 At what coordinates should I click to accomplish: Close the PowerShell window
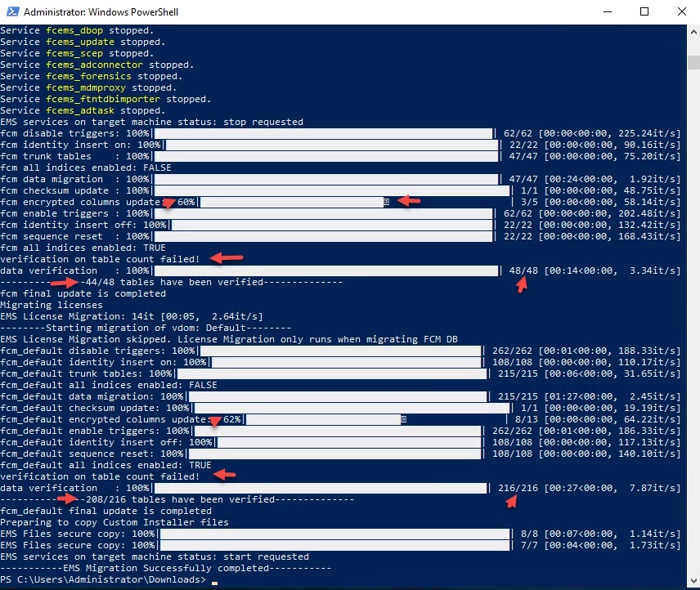(x=682, y=11)
